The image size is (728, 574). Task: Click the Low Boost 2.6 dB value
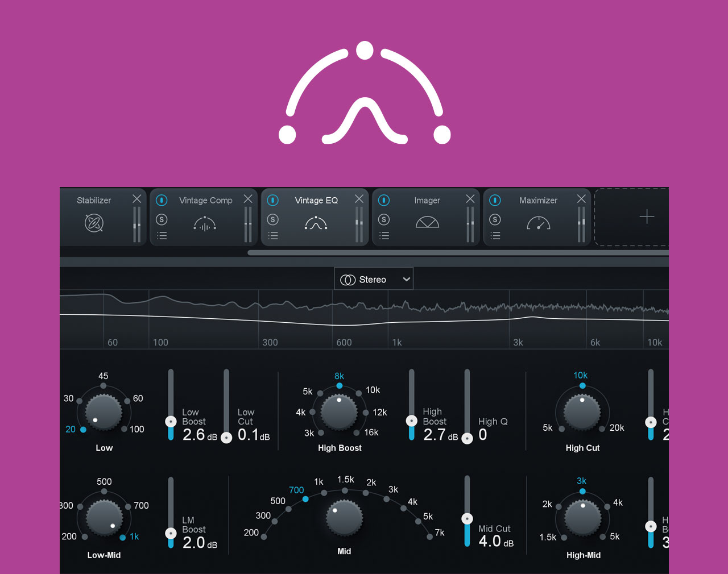point(200,435)
